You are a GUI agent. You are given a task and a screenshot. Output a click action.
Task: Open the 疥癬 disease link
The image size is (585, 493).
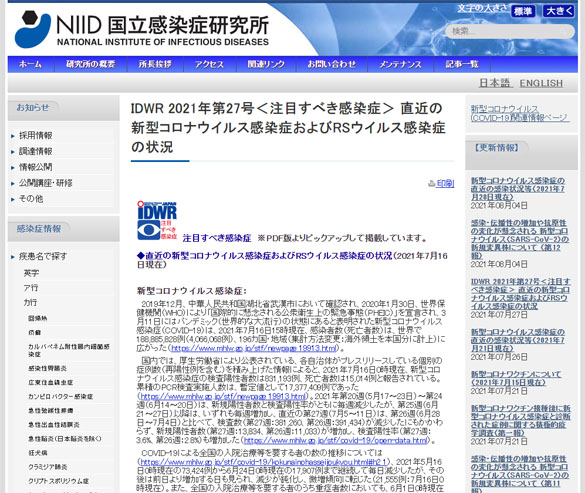[35, 332]
